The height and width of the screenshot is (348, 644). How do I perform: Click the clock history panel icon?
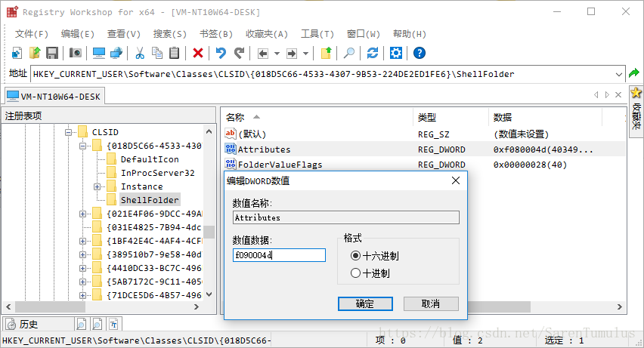pos(11,325)
